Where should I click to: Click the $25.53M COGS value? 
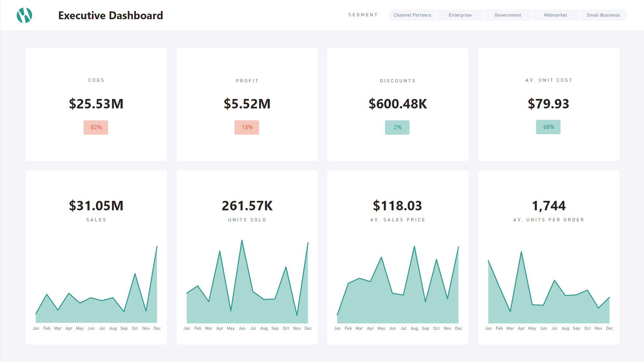click(x=96, y=104)
